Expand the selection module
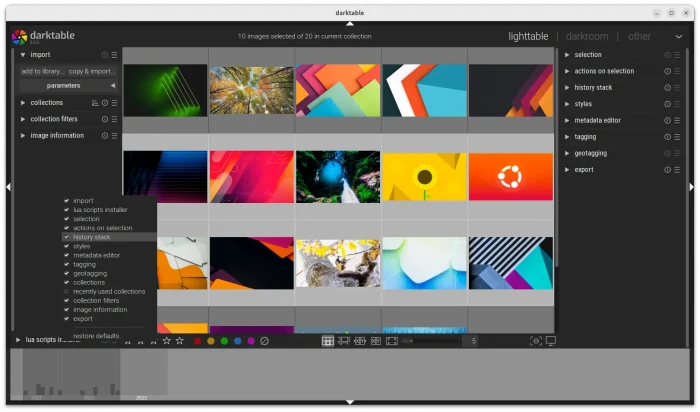 click(567, 55)
